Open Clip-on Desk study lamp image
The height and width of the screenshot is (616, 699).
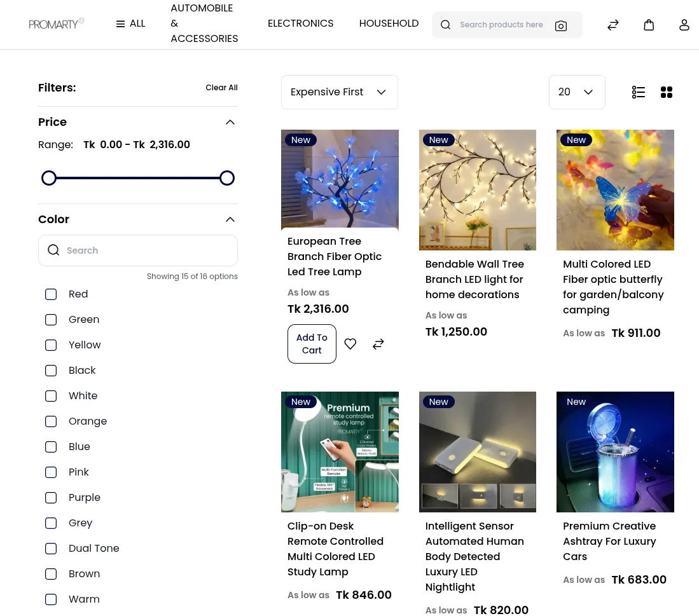340,452
